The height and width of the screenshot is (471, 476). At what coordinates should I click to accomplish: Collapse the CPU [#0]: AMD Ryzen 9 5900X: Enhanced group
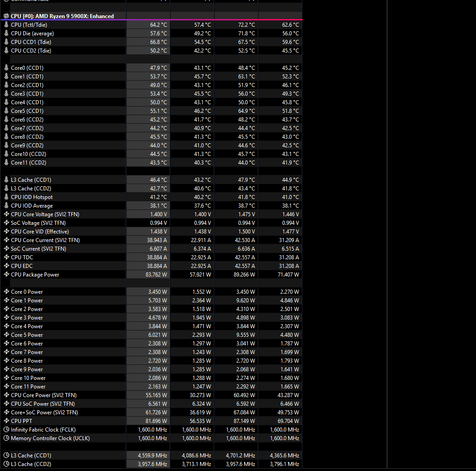click(62, 16)
